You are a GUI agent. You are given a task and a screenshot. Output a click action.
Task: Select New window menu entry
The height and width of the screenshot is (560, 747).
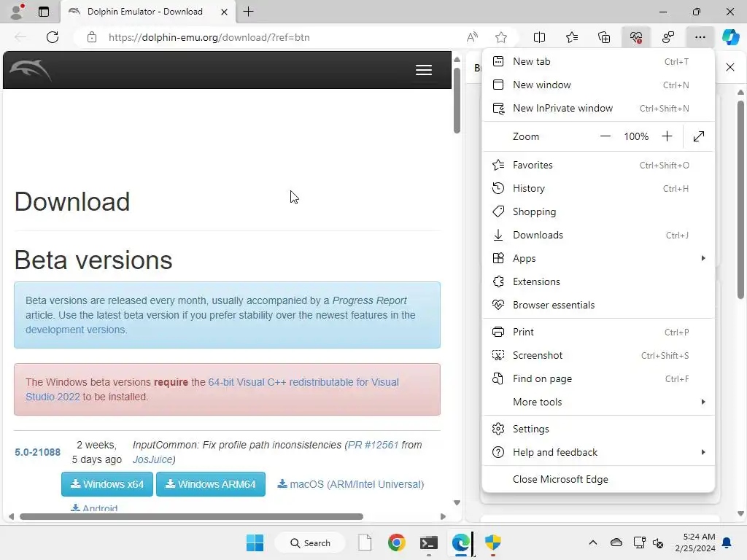tap(598, 85)
